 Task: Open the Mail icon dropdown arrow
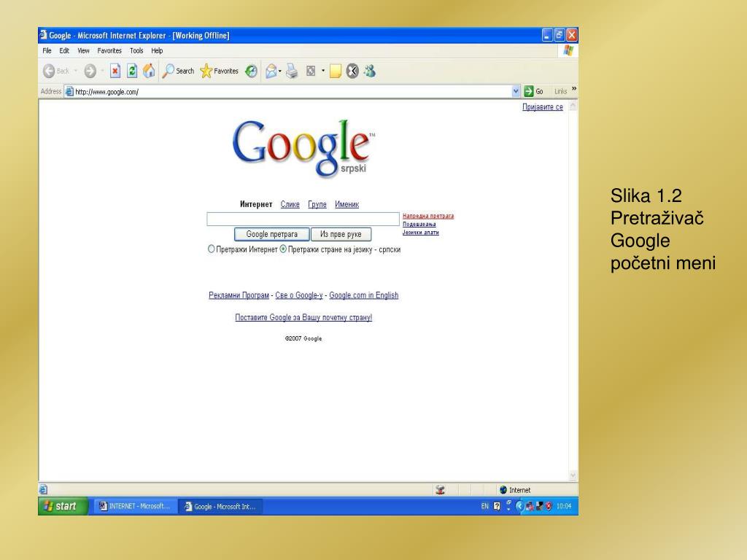(x=280, y=71)
